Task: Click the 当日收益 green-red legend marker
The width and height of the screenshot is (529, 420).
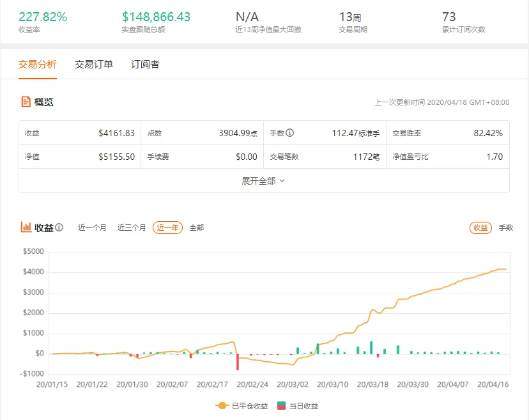Action: click(281, 406)
